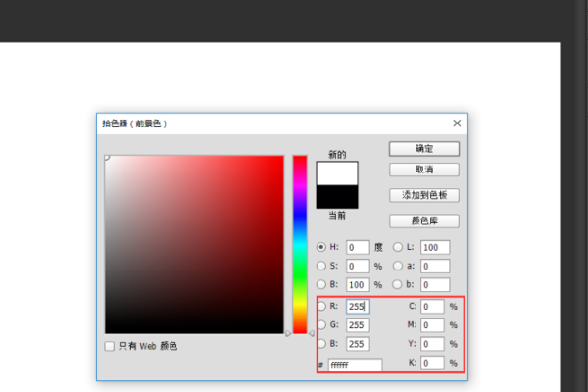The width and height of the screenshot is (588, 392).
Task: Enable the 只有 Web 颜色 checkbox
Action: (110, 346)
